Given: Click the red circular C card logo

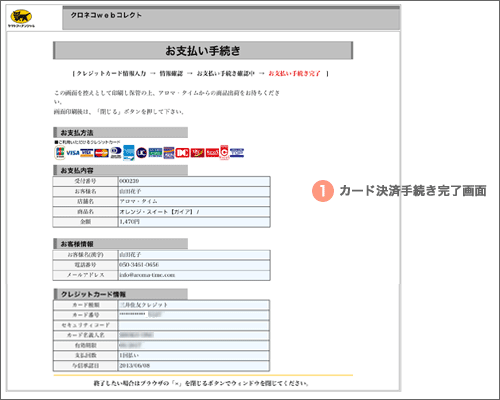Looking at the screenshot, I should click(224, 152).
